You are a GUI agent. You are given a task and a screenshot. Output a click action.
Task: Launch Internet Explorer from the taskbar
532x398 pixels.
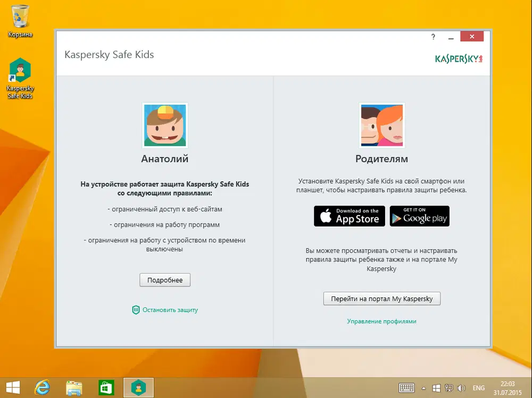click(43, 387)
